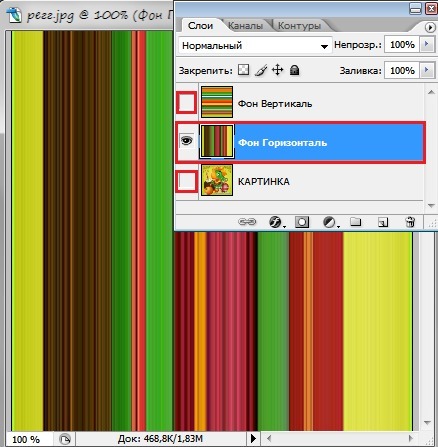Screen dimensions: 438x447
Task: Switch to the Каналы tab
Action: 245,26
